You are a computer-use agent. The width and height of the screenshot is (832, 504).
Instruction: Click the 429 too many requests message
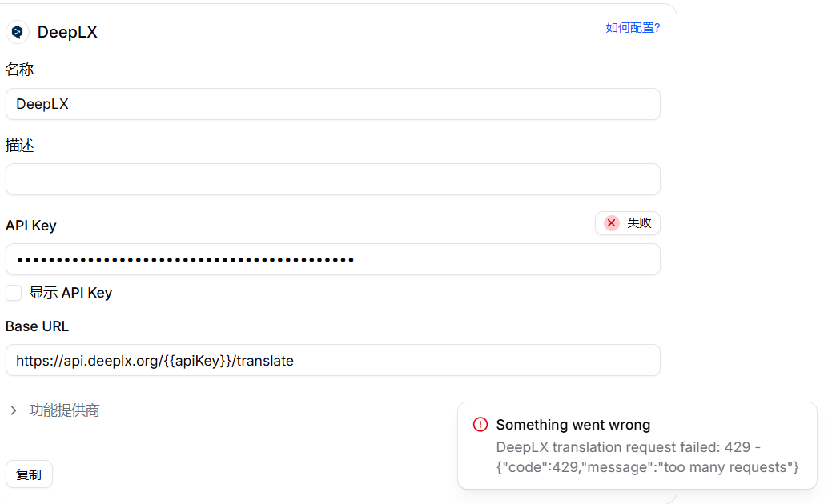[647, 457]
